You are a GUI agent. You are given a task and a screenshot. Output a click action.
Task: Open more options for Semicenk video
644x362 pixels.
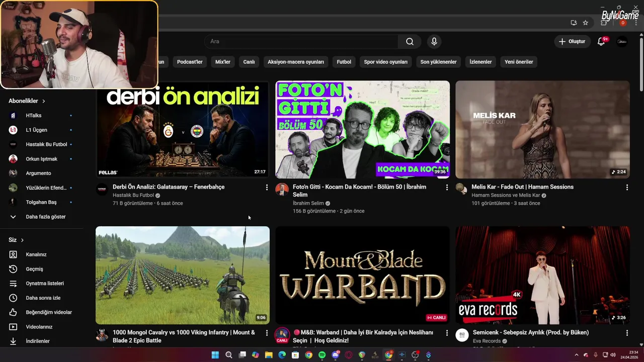(x=627, y=333)
